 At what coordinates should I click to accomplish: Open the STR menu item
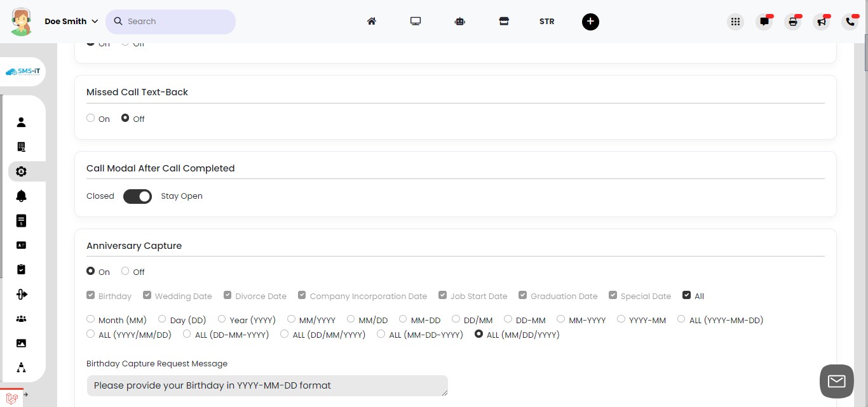click(x=546, y=21)
